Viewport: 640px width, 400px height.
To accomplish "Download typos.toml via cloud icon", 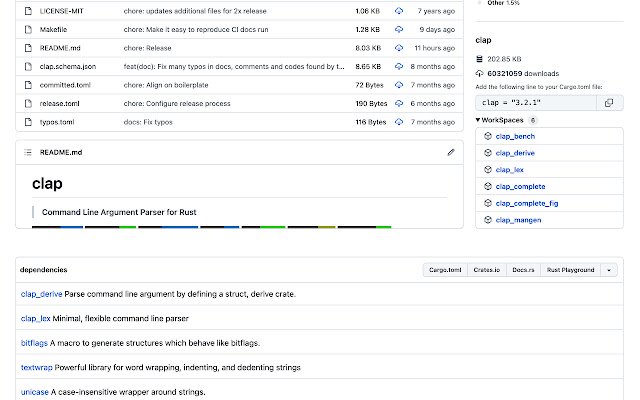I will coord(399,122).
